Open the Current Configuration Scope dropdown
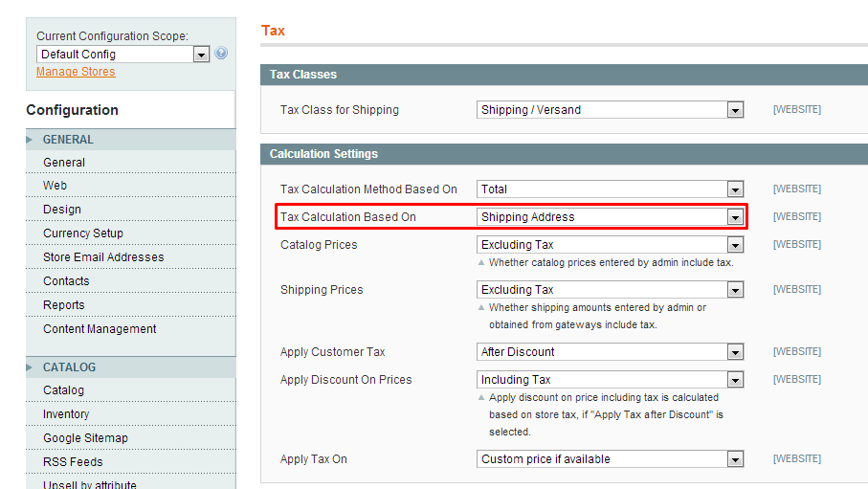868x489 pixels. (122, 55)
